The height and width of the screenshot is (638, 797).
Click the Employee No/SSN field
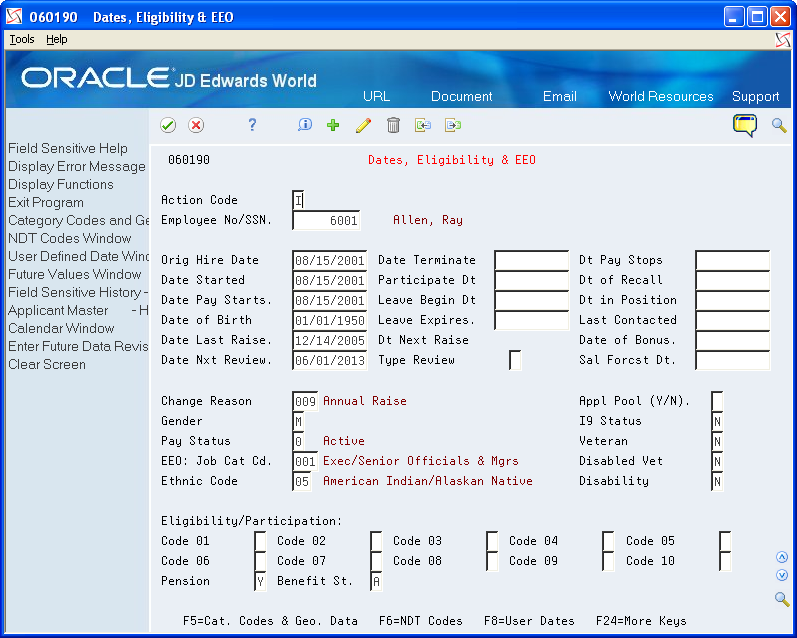(326, 220)
